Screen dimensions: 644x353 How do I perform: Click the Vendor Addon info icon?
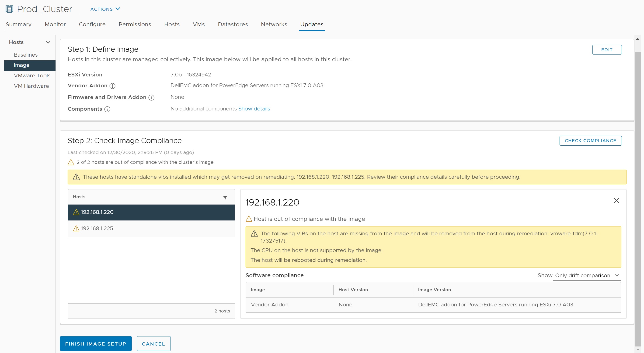pos(112,86)
